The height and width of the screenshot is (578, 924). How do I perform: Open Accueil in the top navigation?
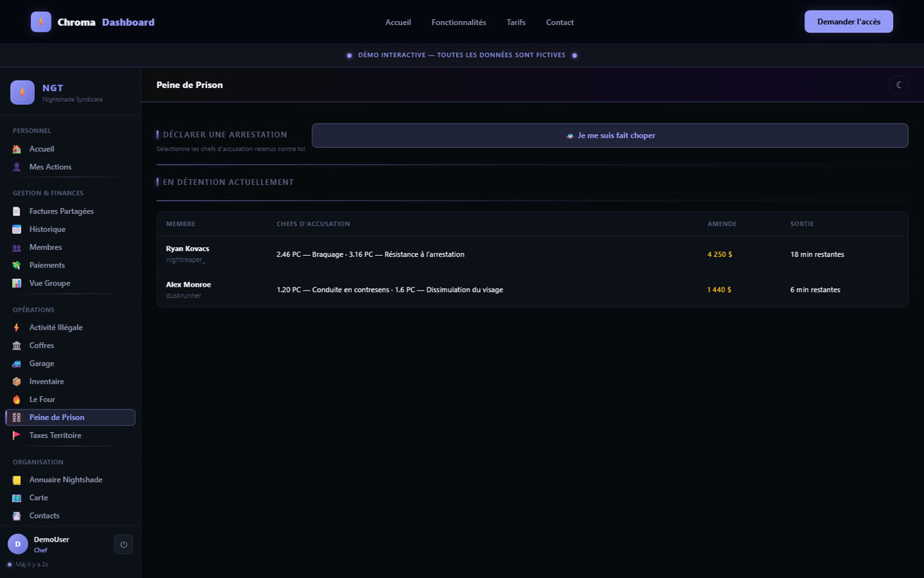coord(398,22)
